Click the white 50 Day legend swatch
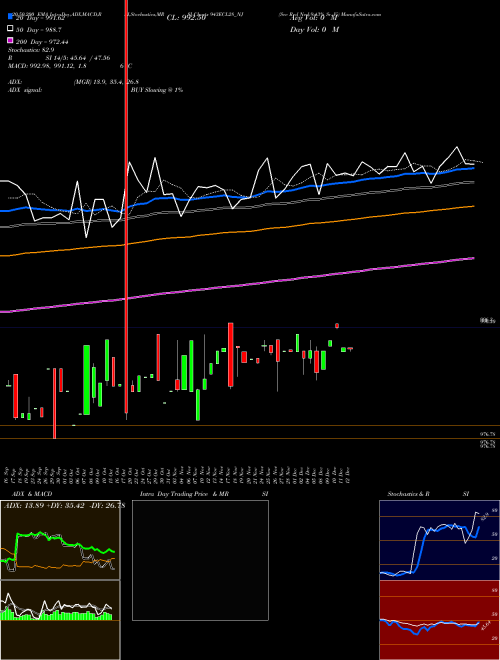500x660 pixels. pyautogui.click(x=10, y=29)
